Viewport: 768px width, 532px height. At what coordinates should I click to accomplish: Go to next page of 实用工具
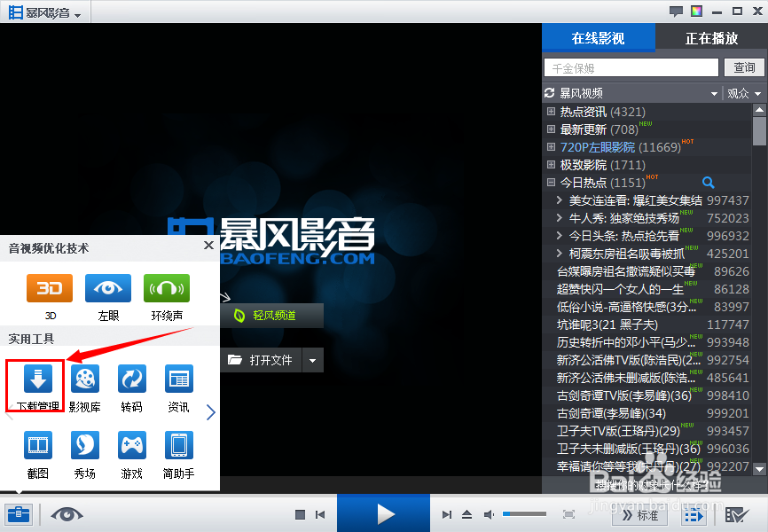(x=211, y=412)
